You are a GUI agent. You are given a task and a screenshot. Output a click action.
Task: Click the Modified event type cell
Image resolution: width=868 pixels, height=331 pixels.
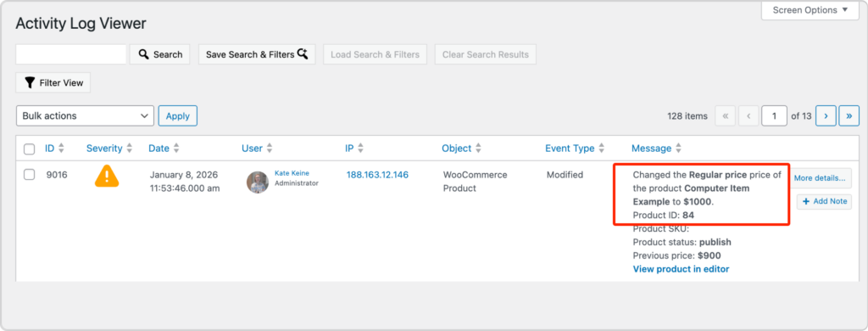click(x=565, y=175)
